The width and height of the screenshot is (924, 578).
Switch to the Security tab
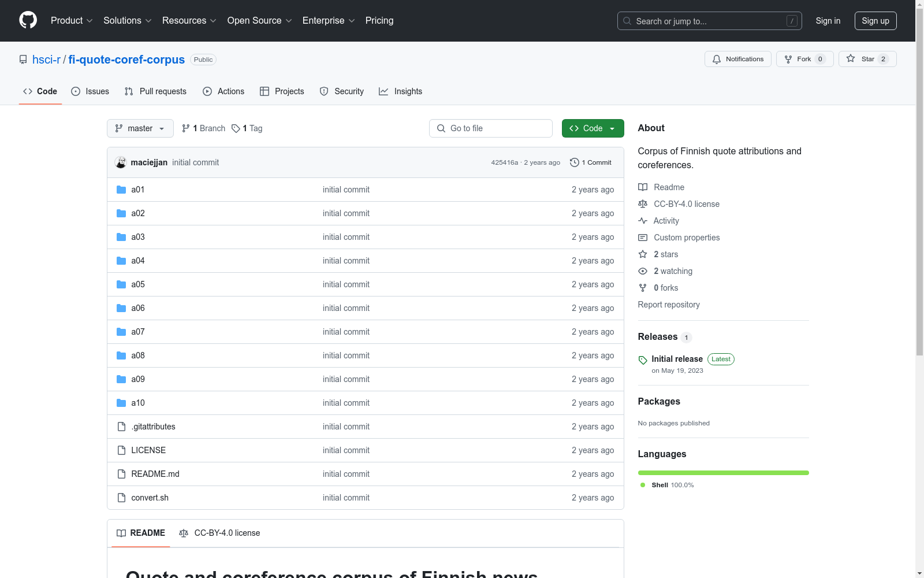click(342, 91)
